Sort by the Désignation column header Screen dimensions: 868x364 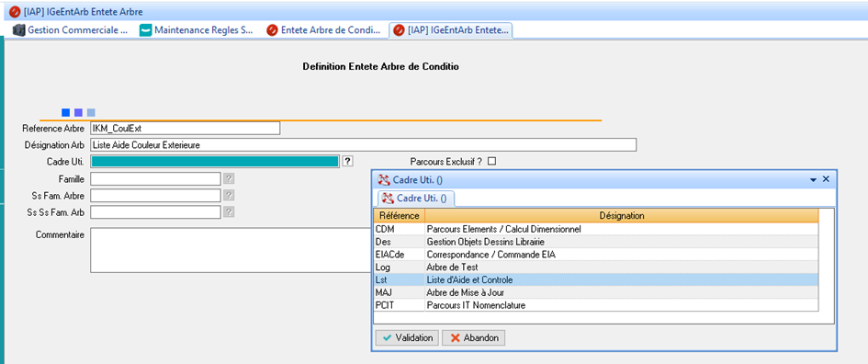622,215
